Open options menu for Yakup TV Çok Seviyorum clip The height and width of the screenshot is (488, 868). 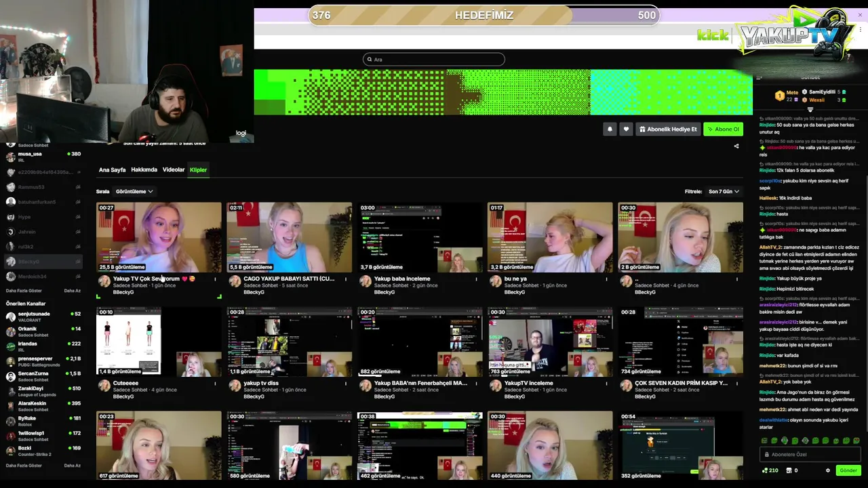point(215,279)
